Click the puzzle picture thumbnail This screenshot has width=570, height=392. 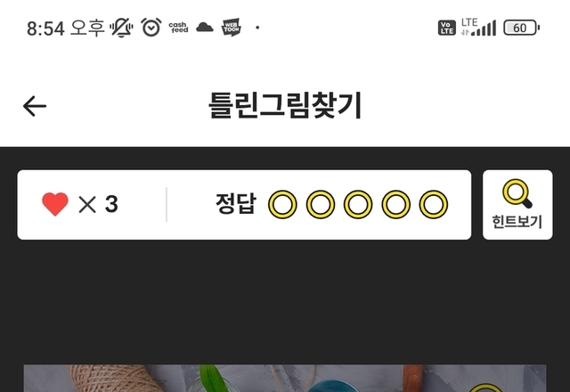285,378
